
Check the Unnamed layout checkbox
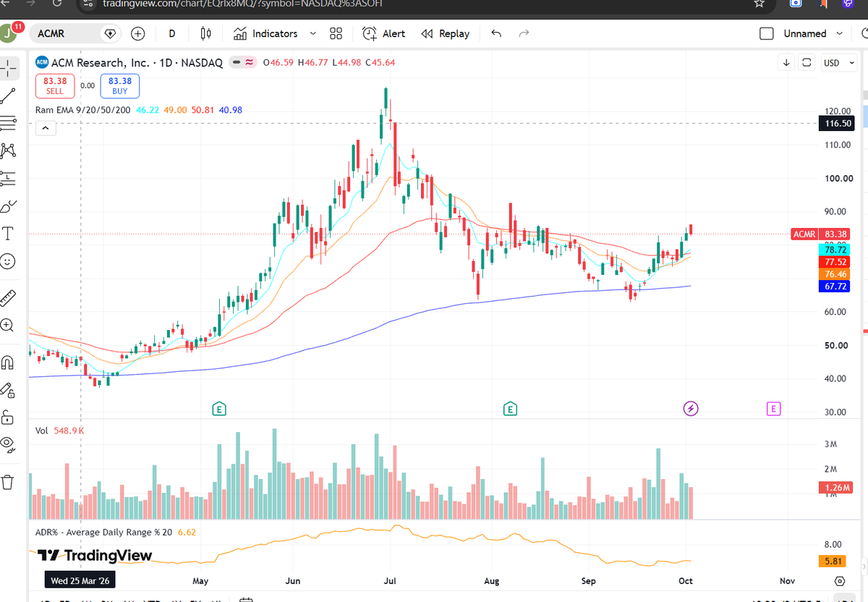[x=767, y=33]
